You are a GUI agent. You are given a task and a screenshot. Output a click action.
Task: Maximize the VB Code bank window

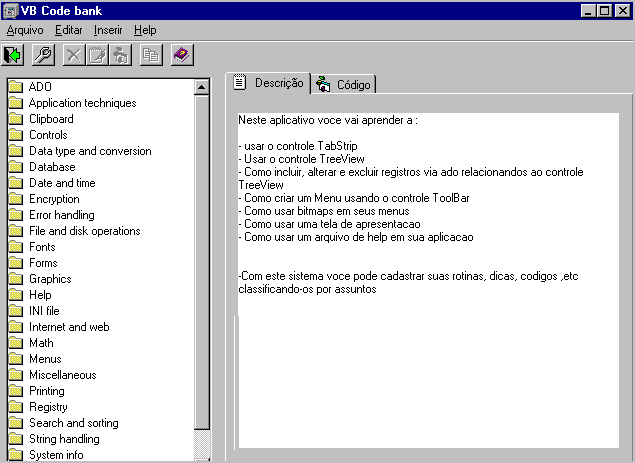pyautogui.click(x=604, y=11)
